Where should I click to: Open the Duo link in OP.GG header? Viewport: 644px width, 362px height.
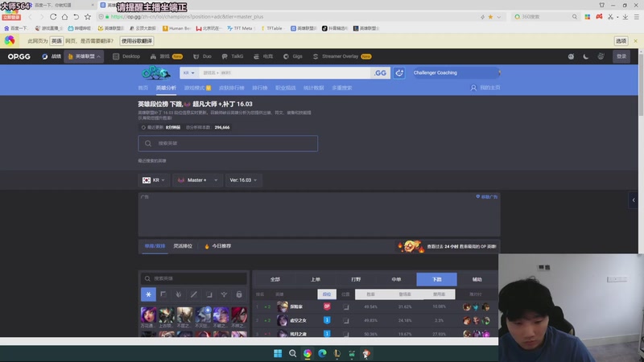[203, 56]
